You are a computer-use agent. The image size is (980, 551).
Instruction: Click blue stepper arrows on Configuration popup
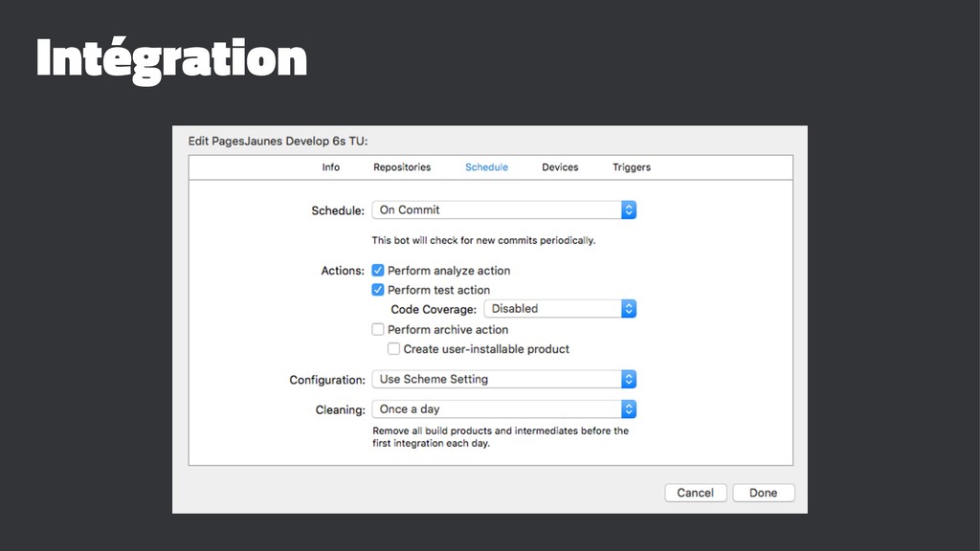(629, 379)
